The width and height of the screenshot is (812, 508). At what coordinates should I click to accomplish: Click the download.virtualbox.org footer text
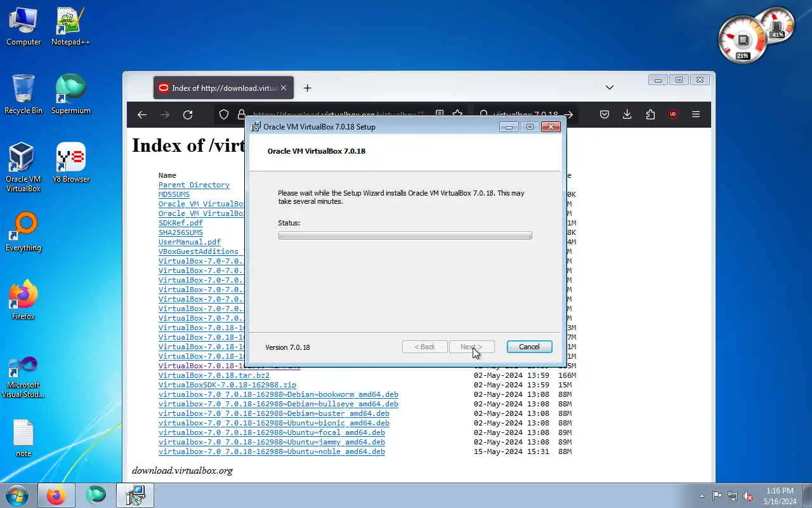[182, 471]
